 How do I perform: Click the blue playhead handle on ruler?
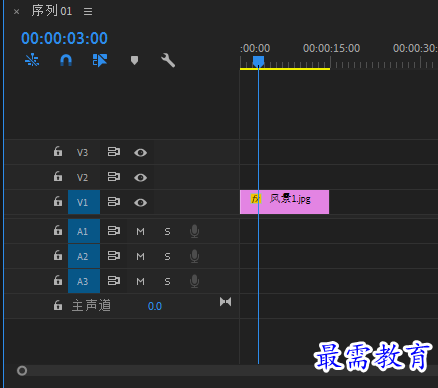pos(258,61)
